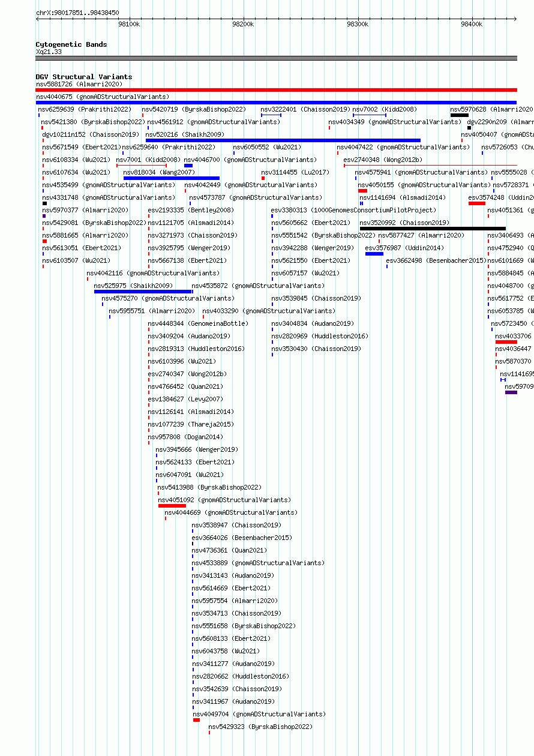Open variant nsv3520992 (Chaisson2019)
534x756 pixels.
click(404, 223)
